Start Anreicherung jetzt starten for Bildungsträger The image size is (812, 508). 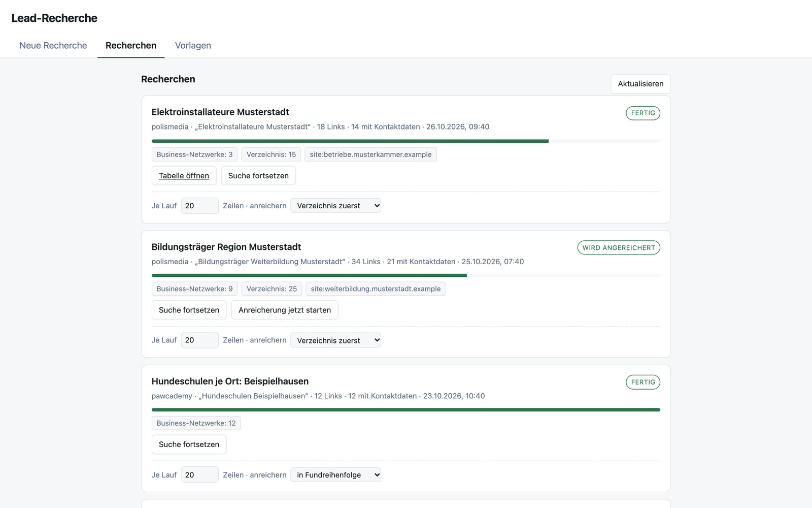tap(285, 310)
